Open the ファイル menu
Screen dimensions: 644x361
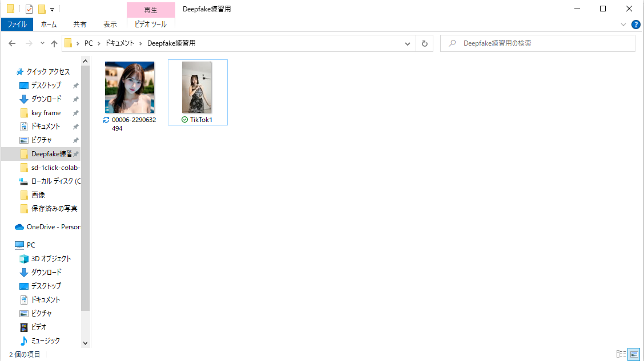17,25
